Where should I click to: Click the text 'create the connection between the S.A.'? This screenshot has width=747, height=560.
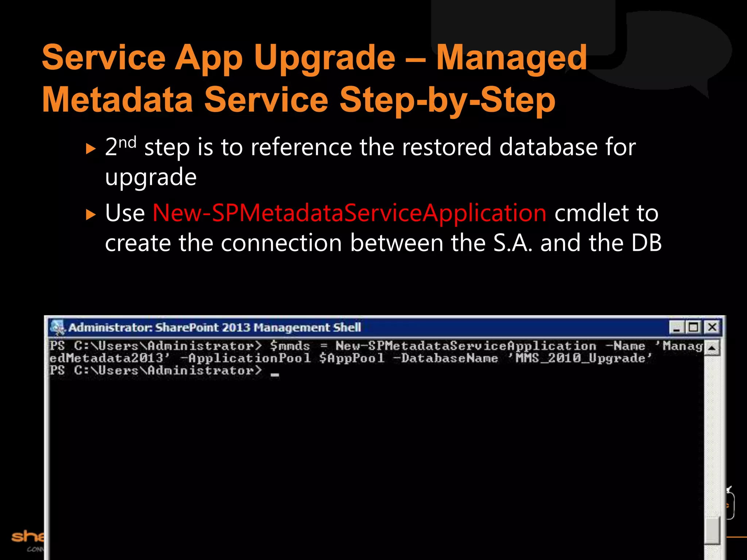[x=319, y=243]
